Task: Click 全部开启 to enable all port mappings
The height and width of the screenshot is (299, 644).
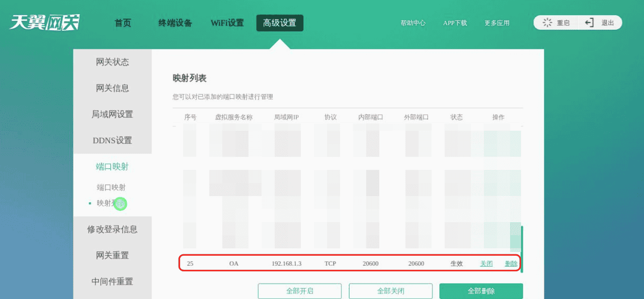Action: tap(299, 291)
